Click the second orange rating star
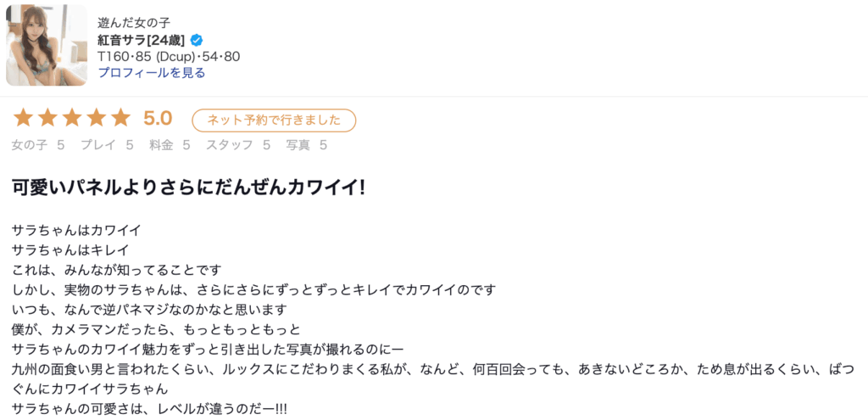The height and width of the screenshot is (420, 868). 47,119
